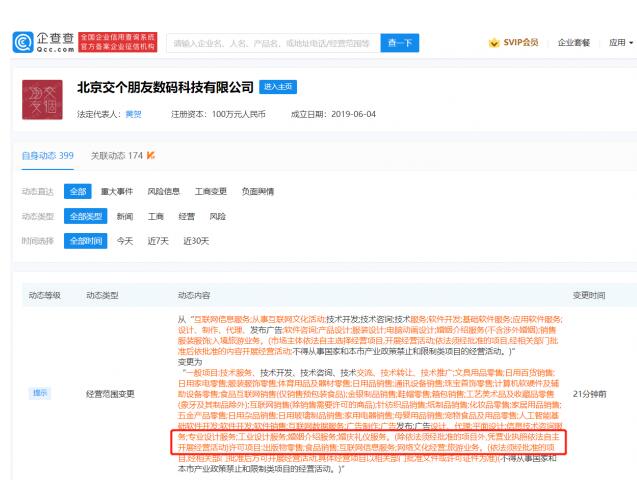Switch to the 自身动态 399 tab
Image resolution: width=637 pixels, height=480 pixels.
coord(48,156)
